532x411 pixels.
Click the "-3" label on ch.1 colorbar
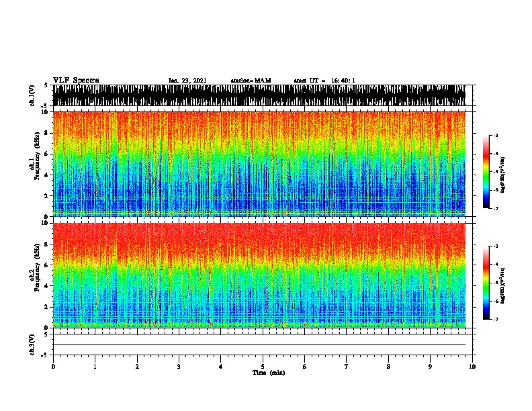click(x=496, y=136)
